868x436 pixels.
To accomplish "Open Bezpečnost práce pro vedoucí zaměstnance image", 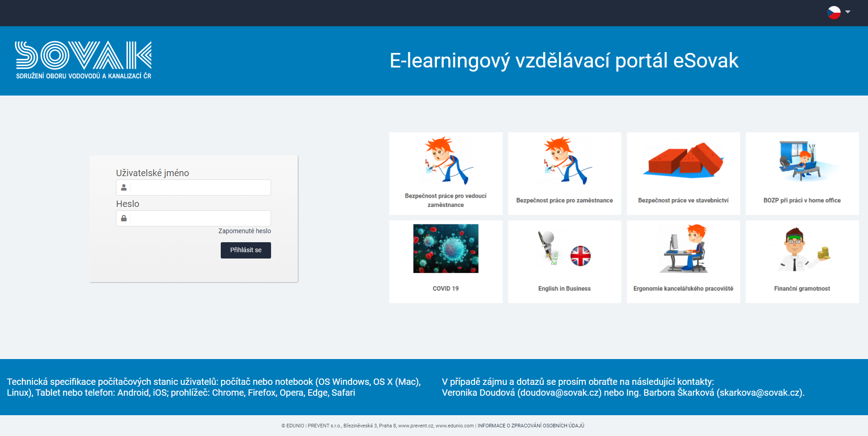I will (x=446, y=161).
